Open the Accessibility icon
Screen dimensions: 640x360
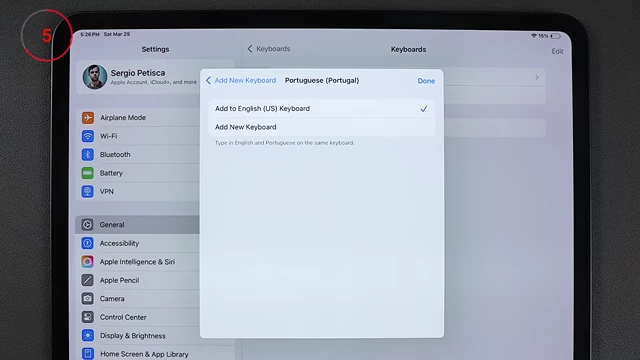pyautogui.click(x=87, y=243)
